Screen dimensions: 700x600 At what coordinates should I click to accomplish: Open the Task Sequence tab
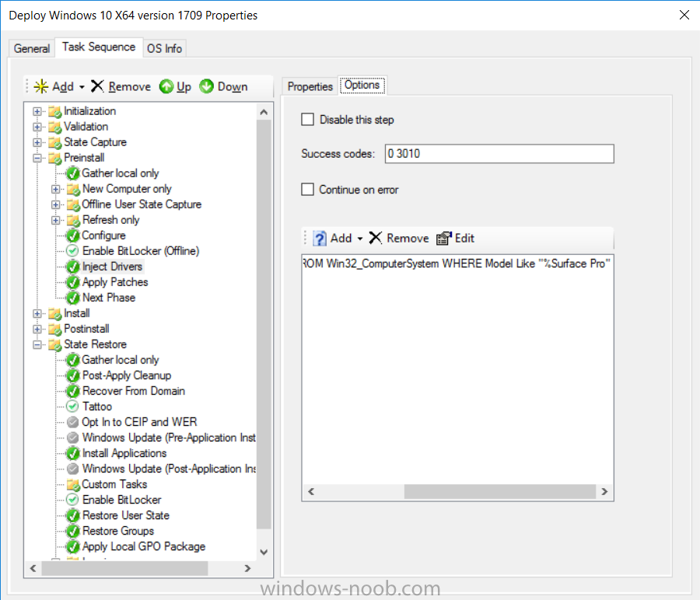pyautogui.click(x=99, y=47)
